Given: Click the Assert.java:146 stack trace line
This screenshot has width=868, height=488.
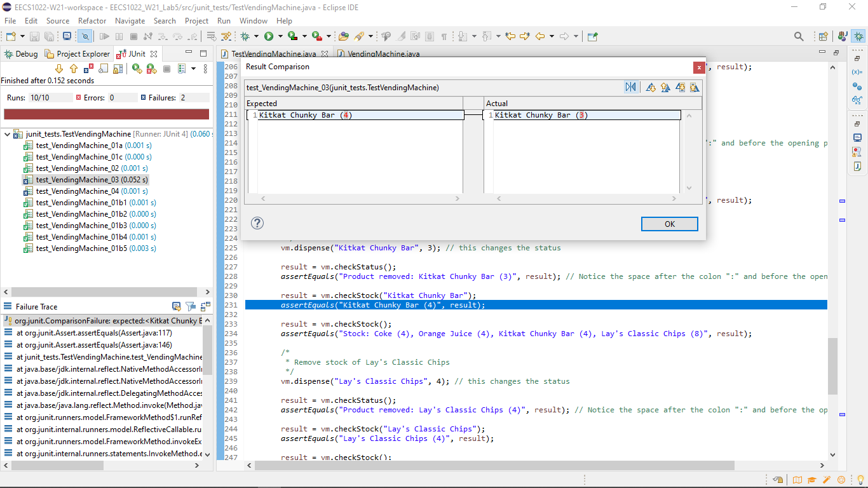Looking at the screenshot, I should (94, 344).
